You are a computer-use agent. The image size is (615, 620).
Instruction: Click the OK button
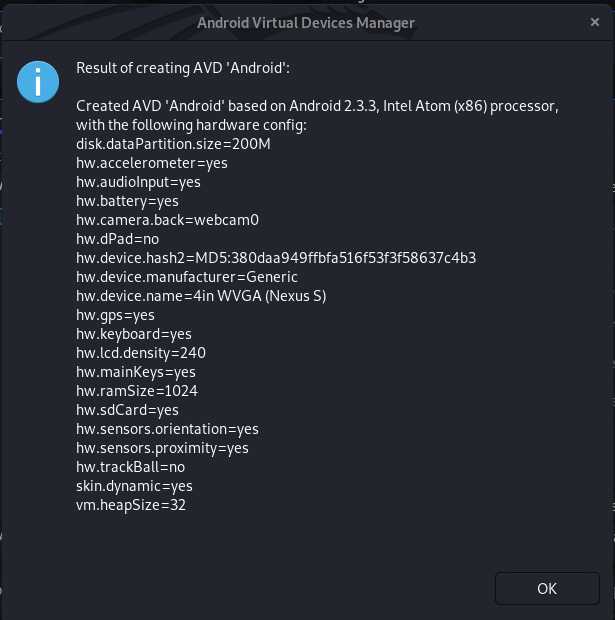click(547, 588)
